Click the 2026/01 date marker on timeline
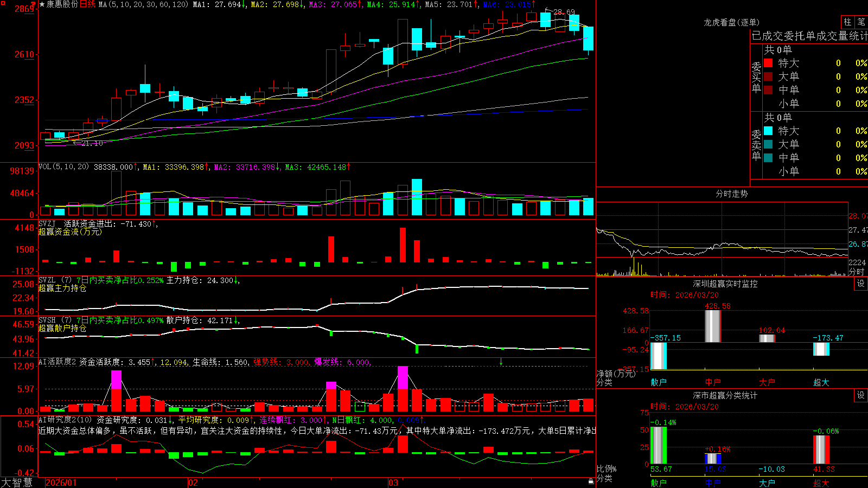 pos(61,483)
